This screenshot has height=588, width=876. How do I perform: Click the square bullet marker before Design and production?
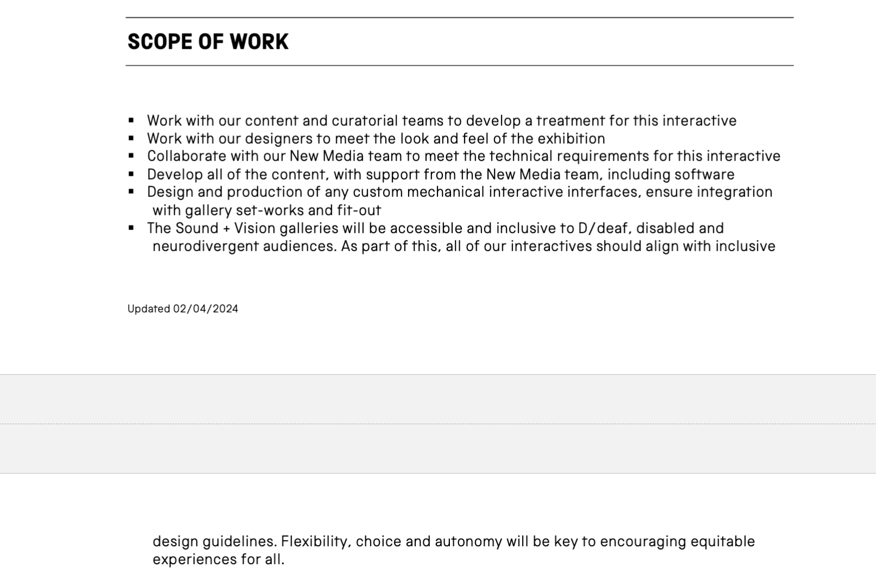coord(131,192)
